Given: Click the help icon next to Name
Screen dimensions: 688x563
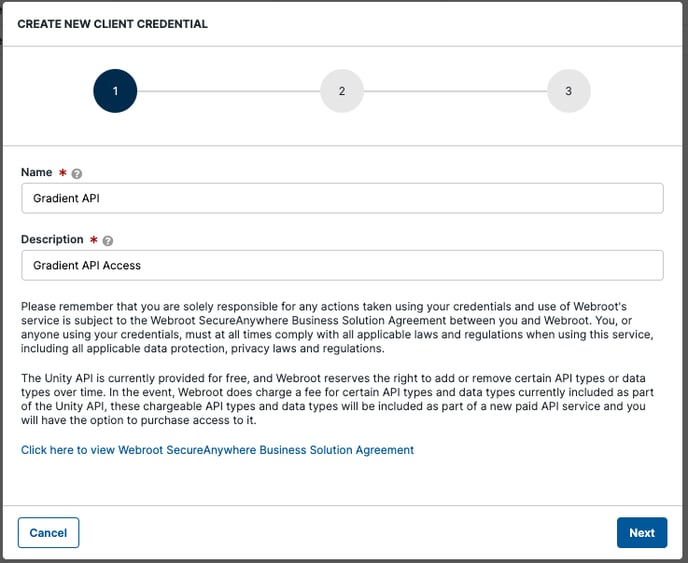Looking at the screenshot, I should (76, 174).
